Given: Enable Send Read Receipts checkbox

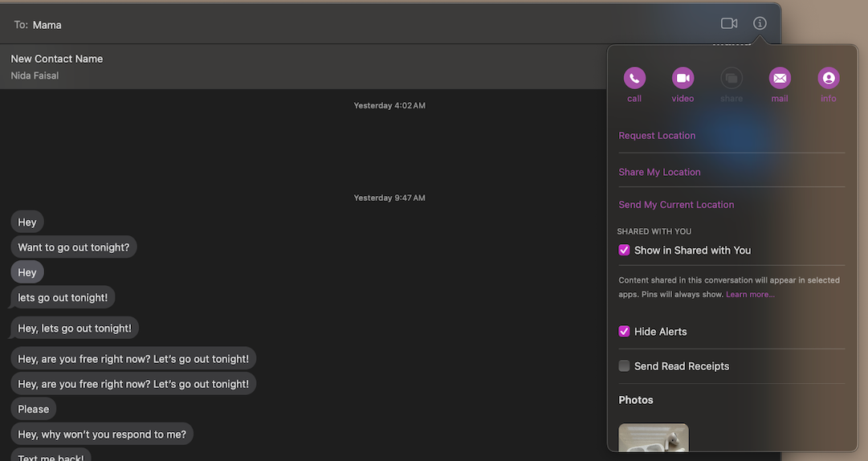Looking at the screenshot, I should tap(624, 366).
